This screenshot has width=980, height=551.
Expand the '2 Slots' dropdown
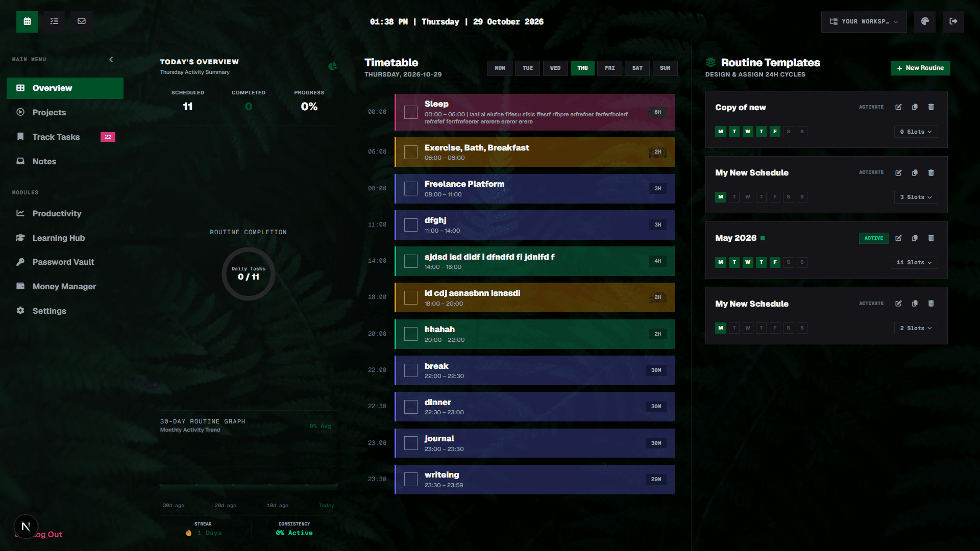point(916,328)
